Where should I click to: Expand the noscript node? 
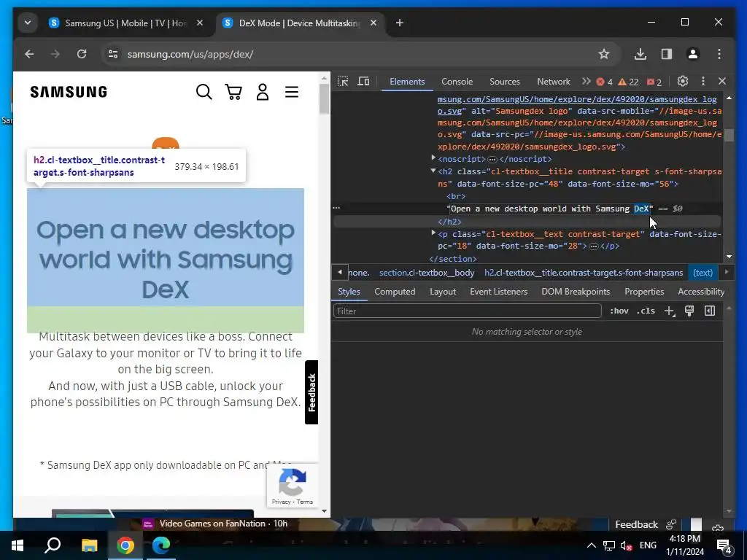tap(433, 158)
